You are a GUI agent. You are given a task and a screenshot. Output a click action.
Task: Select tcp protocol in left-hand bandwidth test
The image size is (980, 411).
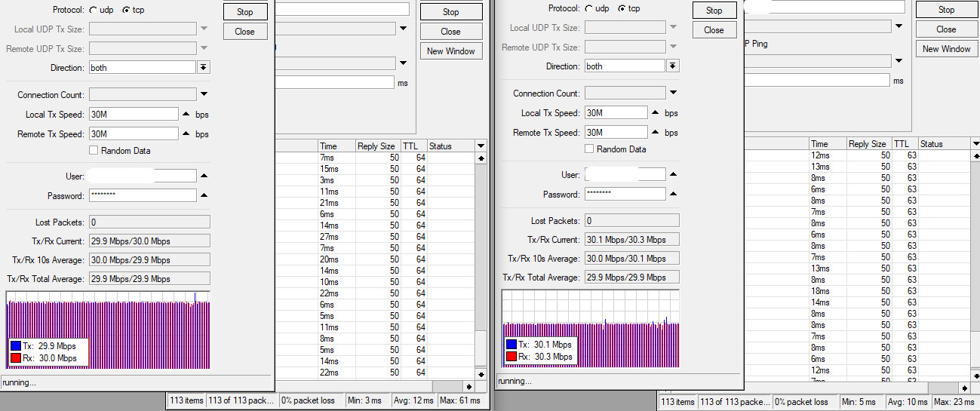[126, 11]
